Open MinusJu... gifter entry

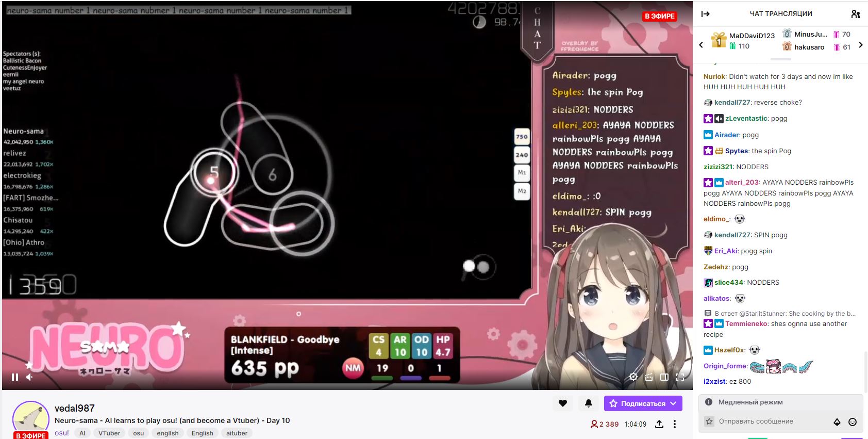816,34
